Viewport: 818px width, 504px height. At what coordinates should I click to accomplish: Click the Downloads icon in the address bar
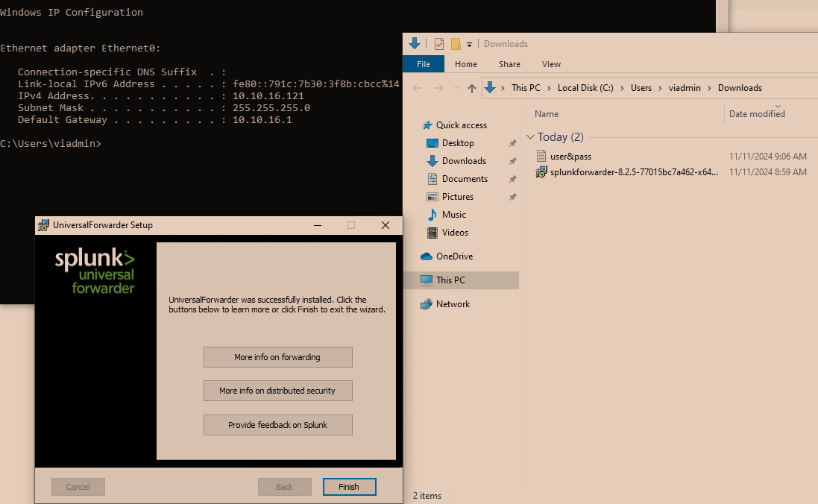[x=490, y=88]
